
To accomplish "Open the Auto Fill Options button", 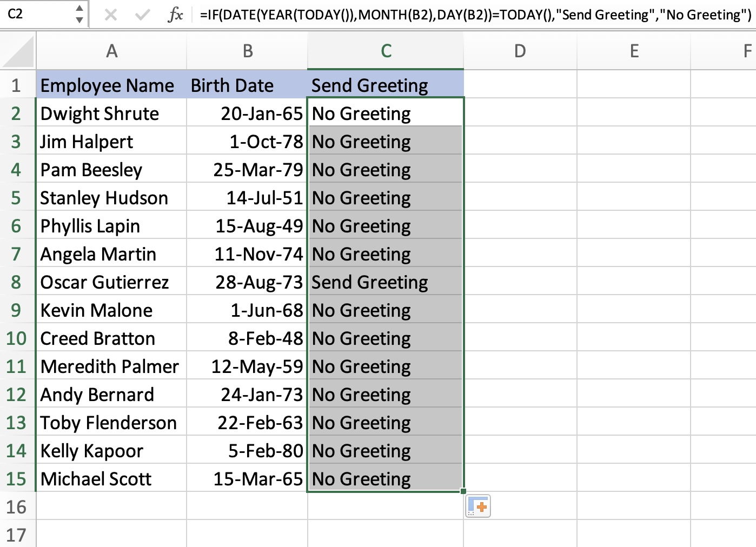I will click(478, 506).
